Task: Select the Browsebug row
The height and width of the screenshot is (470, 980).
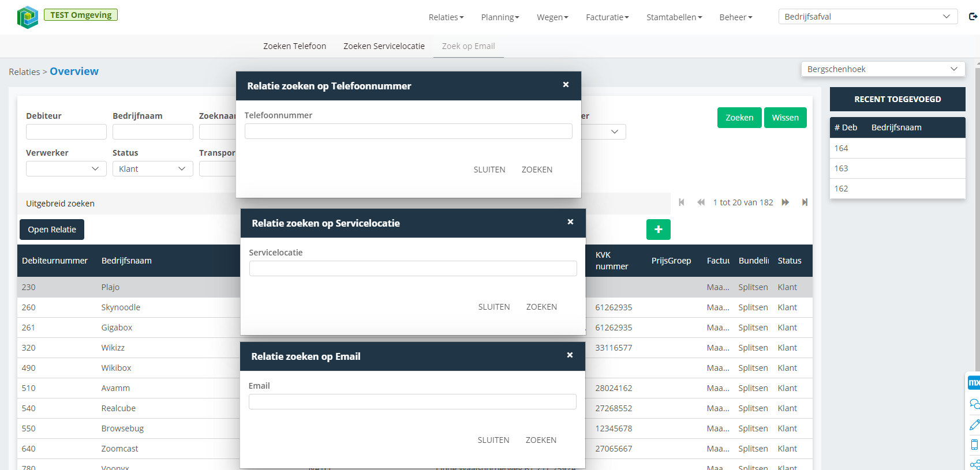Action: pos(415,428)
